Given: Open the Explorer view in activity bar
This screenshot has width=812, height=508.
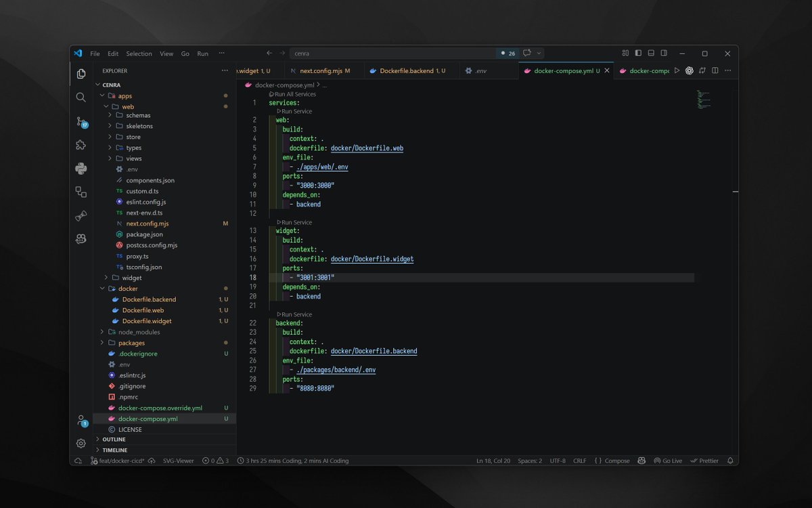Looking at the screenshot, I should (81, 74).
